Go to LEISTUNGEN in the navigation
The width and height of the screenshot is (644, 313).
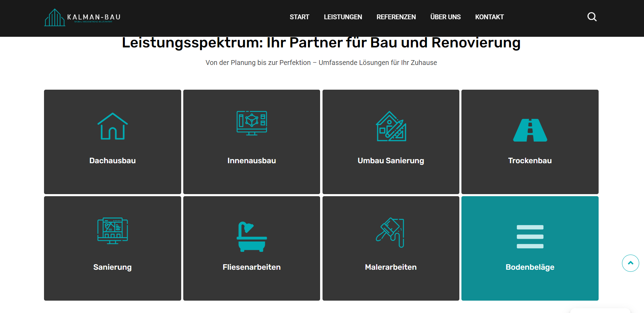(343, 17)
